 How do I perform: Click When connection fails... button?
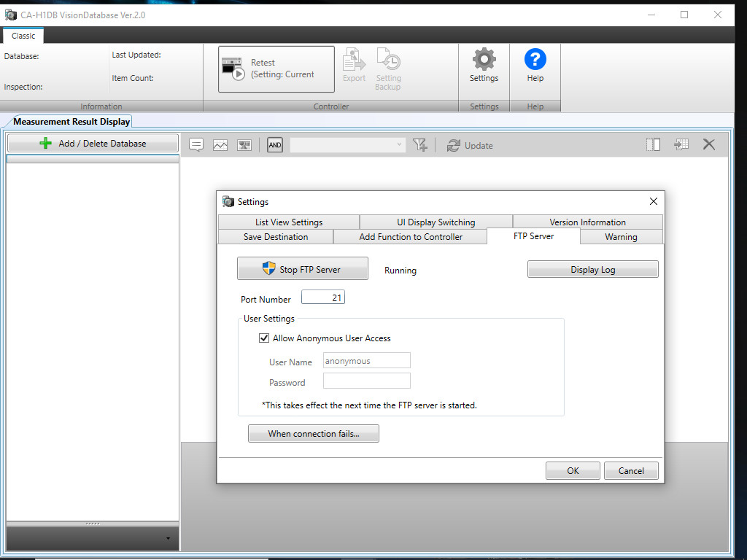pos(314,433)
